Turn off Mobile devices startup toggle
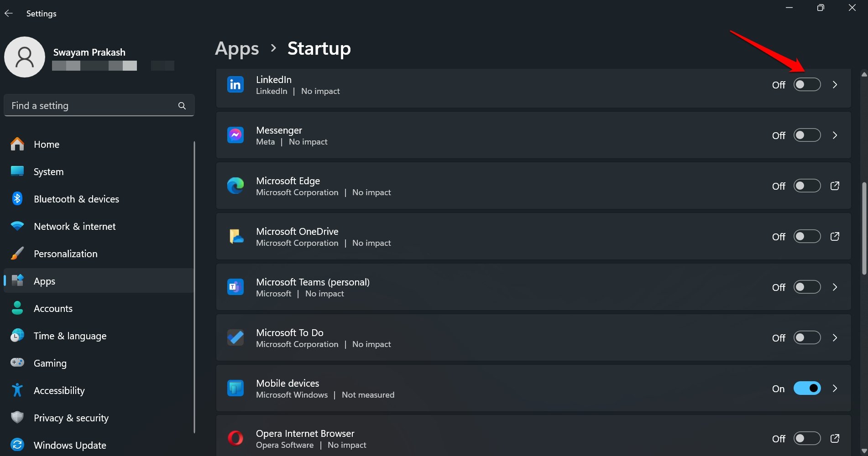The image size is (868, 456). pos(807,389)
